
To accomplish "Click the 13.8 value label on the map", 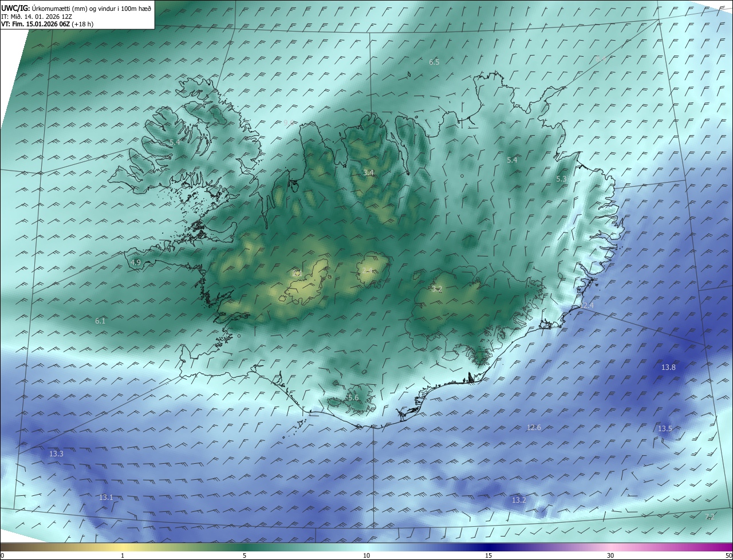I will click(668, 367).
